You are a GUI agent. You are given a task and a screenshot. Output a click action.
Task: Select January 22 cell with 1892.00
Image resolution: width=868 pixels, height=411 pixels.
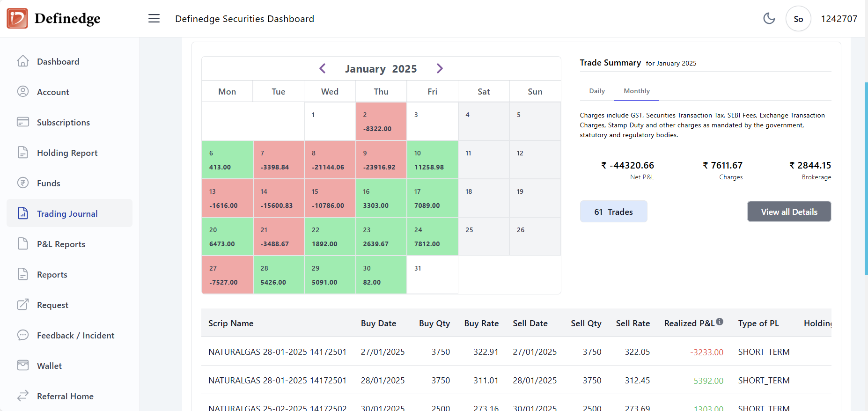tap(330, 236)
